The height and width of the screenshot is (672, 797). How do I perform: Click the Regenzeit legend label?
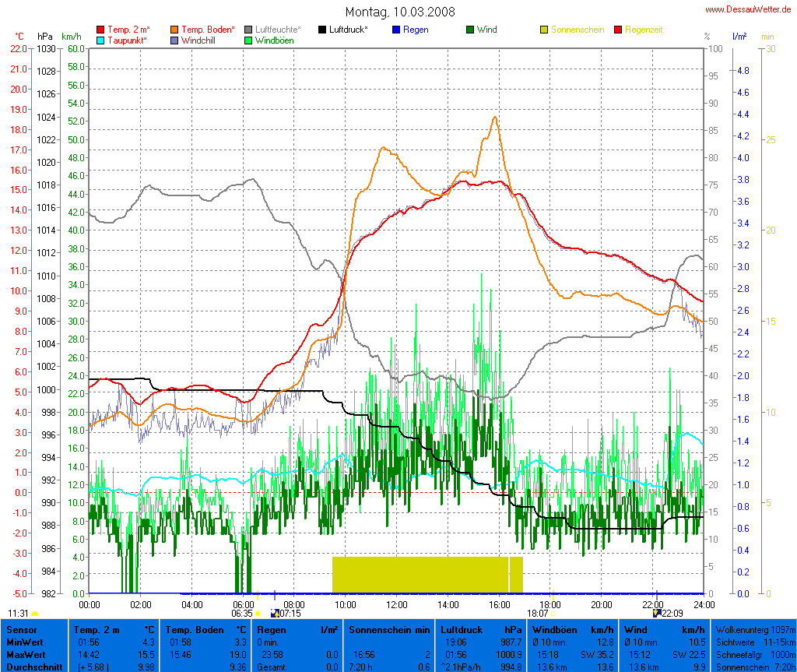(x=644, y=30)
